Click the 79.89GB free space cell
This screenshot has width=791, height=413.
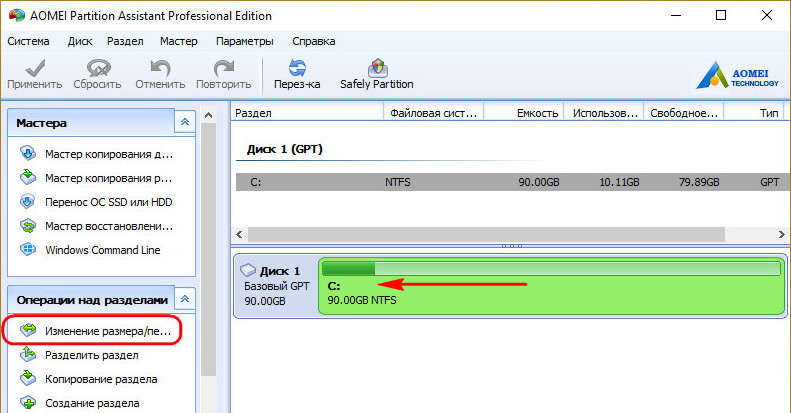tap(699, 182)
